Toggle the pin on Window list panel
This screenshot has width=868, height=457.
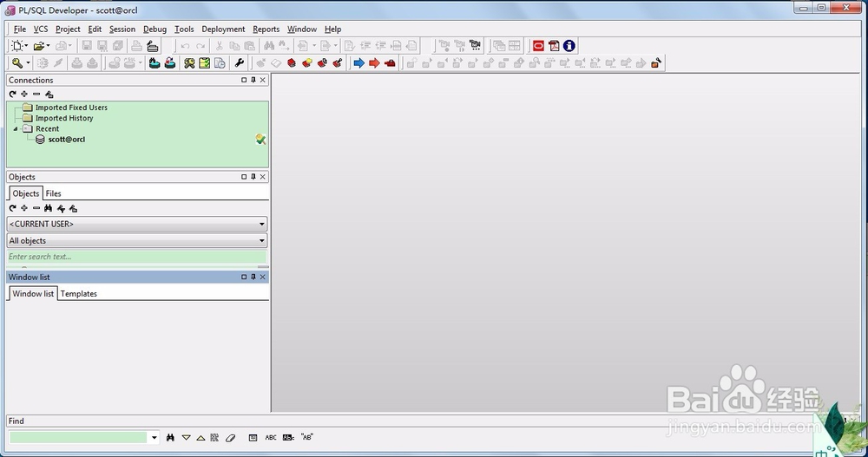pyautogui.click(x=253, y=277)
